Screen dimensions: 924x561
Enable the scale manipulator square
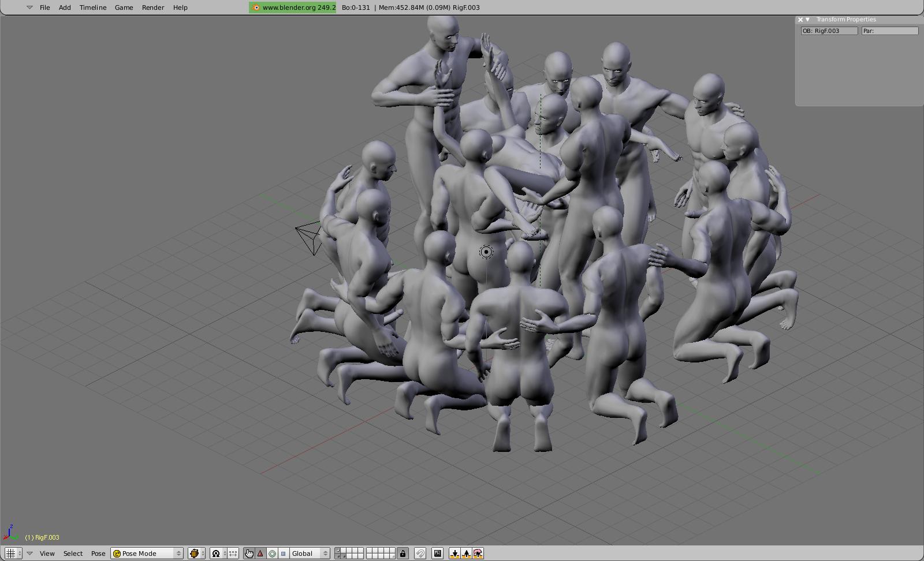pos(283,553)
